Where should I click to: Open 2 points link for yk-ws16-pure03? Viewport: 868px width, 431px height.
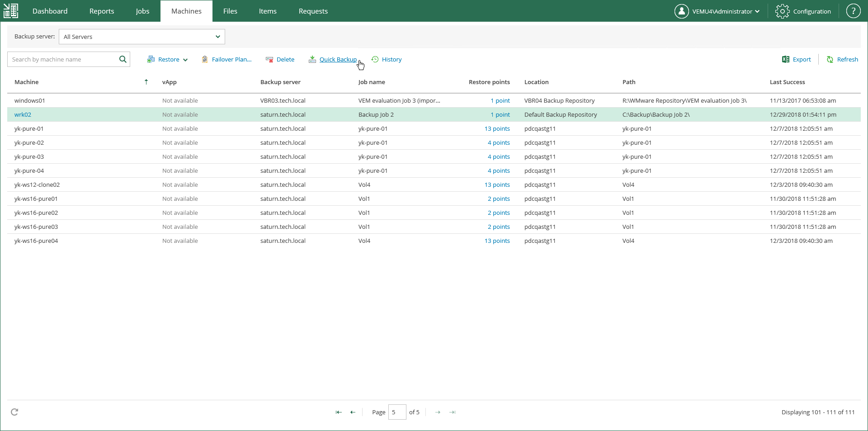[499, 227]
